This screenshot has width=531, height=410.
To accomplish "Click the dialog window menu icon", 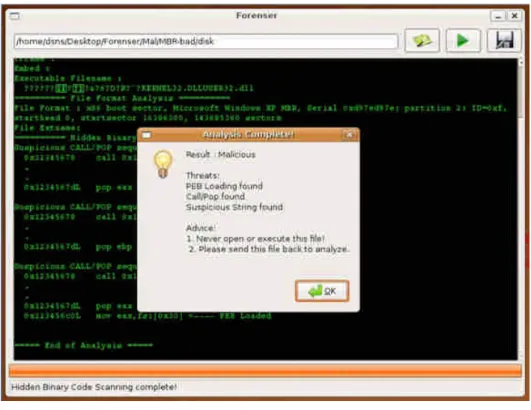I will (x=146, y=135).
